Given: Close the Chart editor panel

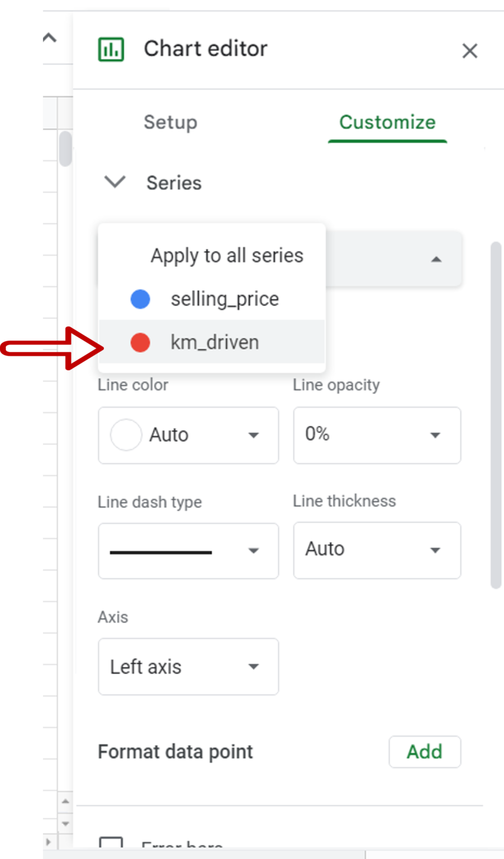Looking at the screenshot, I should click(469, 51).
